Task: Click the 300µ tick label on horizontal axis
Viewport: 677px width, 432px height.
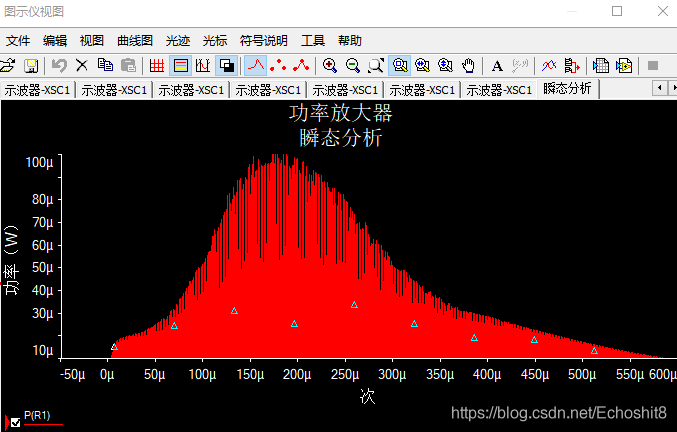Action: (x=392, y=374)
